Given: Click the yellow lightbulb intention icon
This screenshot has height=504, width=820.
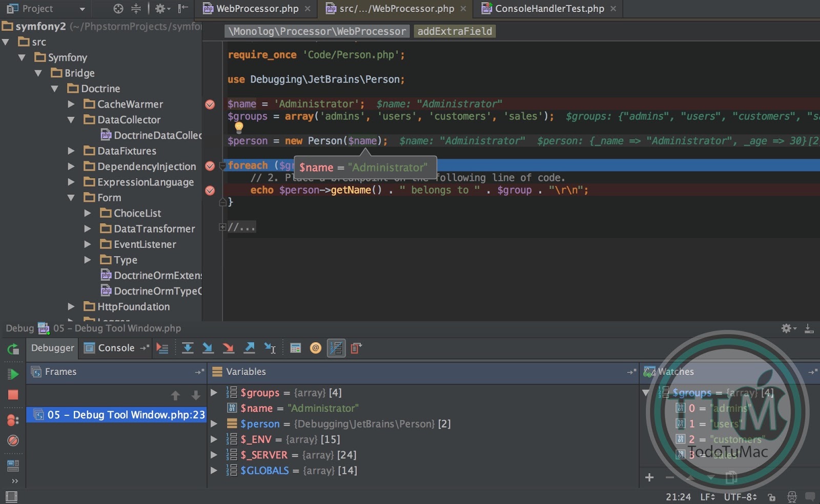Looking at the screenshot, I should pyautogui.click(x=239, y=127).
